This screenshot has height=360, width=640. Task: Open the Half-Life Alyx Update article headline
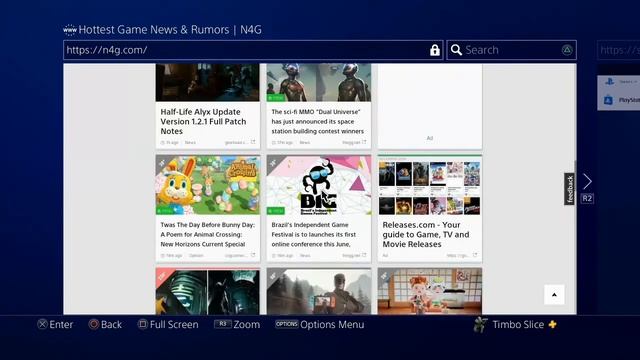pos(203,121)
